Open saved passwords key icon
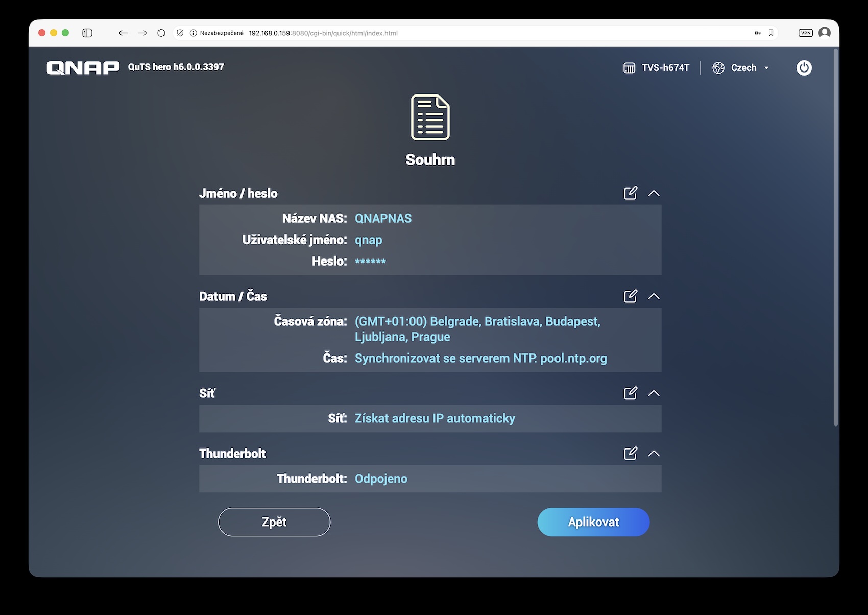 (x=757, y=33)
